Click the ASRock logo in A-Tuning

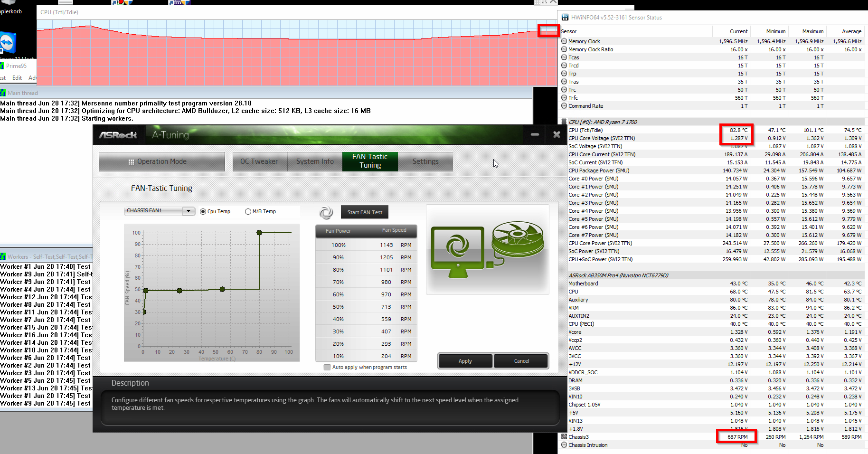118,135
